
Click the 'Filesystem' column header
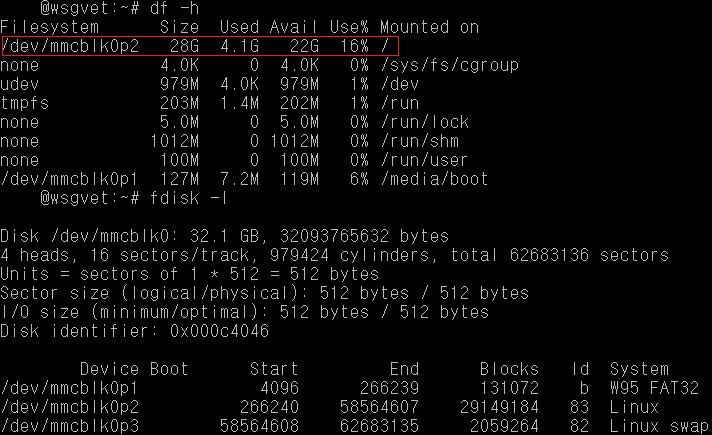click(50, 27)
